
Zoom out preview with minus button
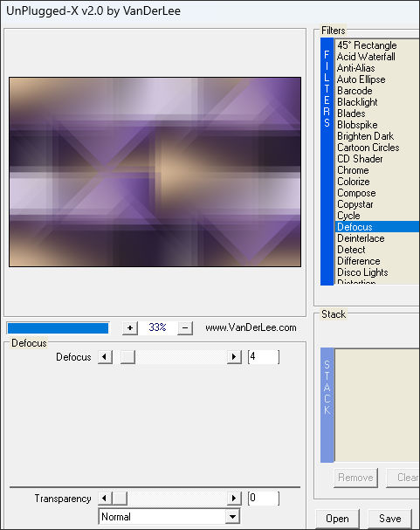[x=185, y=328]
